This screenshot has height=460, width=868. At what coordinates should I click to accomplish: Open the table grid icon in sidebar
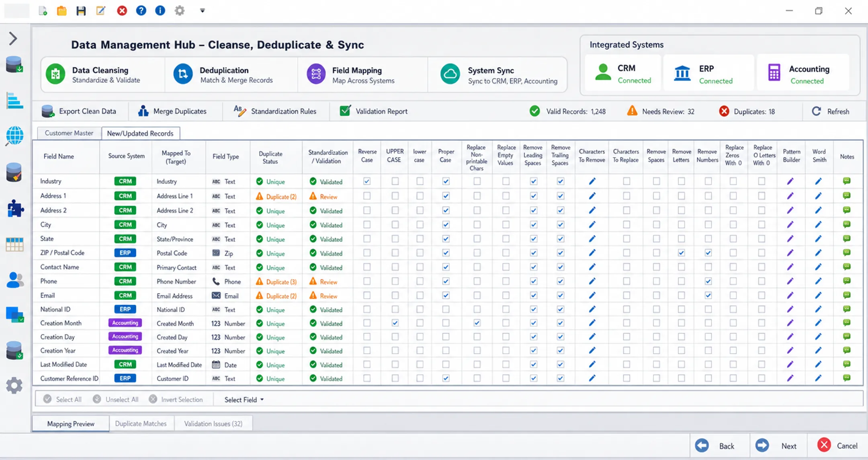point(14,244)
